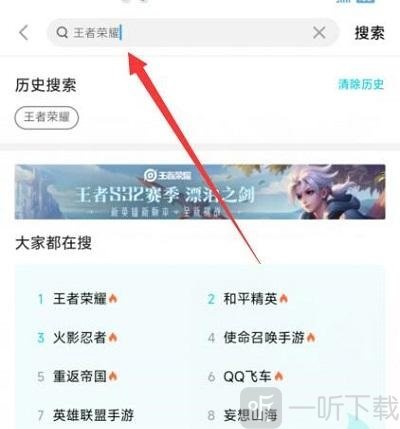
Task: Open the 王者S32赛季 banner
Action: point(200,192)
